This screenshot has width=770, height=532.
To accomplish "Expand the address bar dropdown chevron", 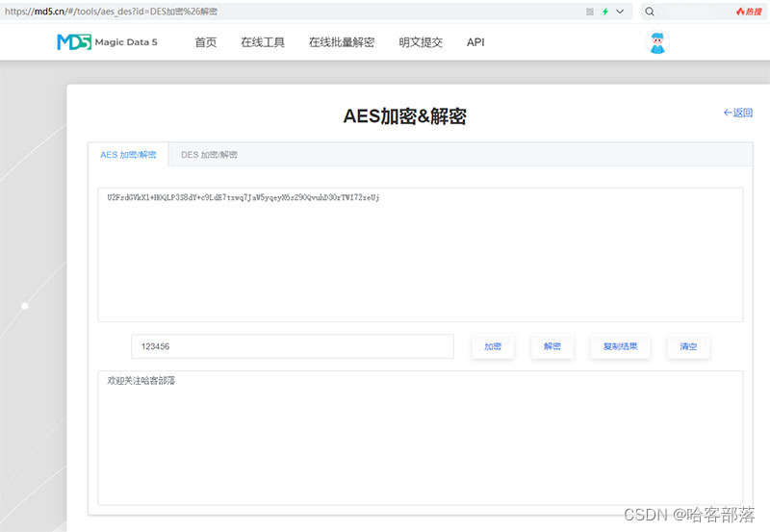I will coord(620,12).
